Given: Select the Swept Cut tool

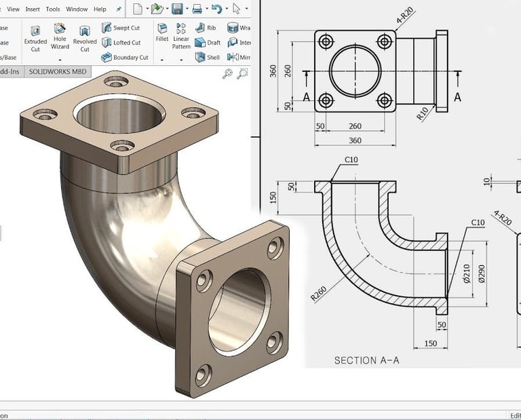Looking at the screenshot, I should (x=121, y=28).
